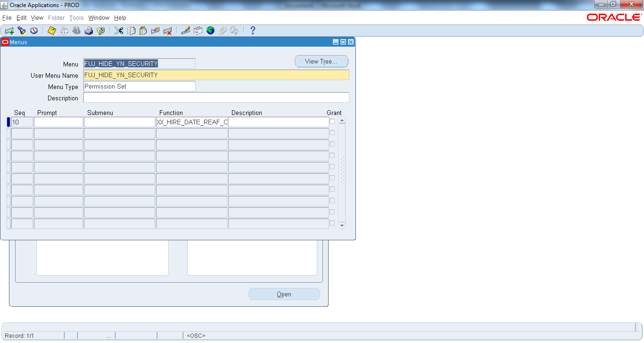
Task: Click the header Description input field
Action: click(216, 98)
